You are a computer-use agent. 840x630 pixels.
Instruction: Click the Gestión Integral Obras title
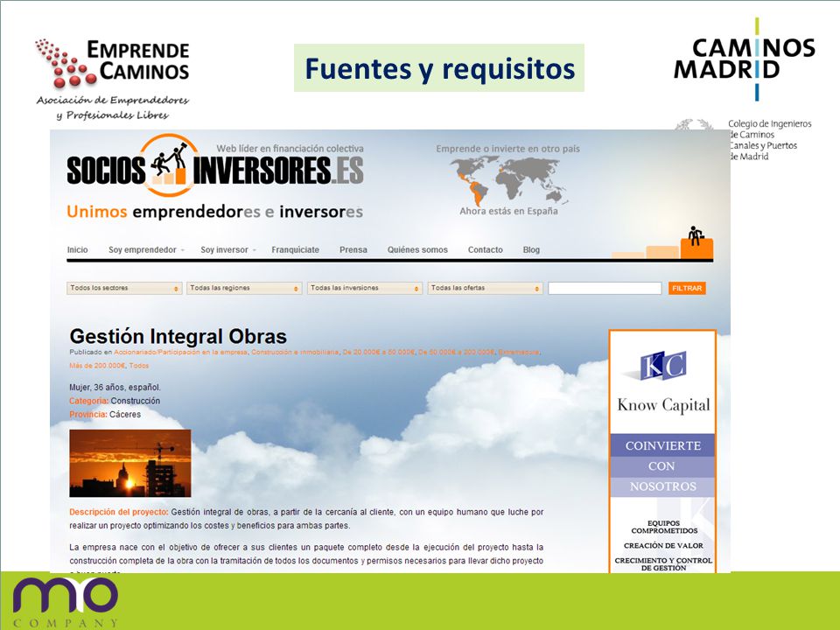click(x=178, y=336)
